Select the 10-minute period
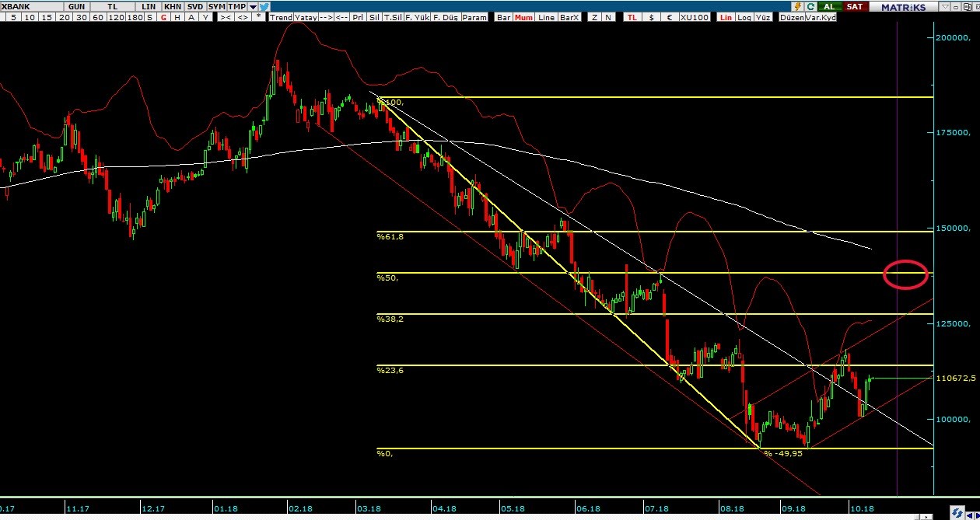Image resolution: width=980 pixels, height=520 pixels. 30,17
